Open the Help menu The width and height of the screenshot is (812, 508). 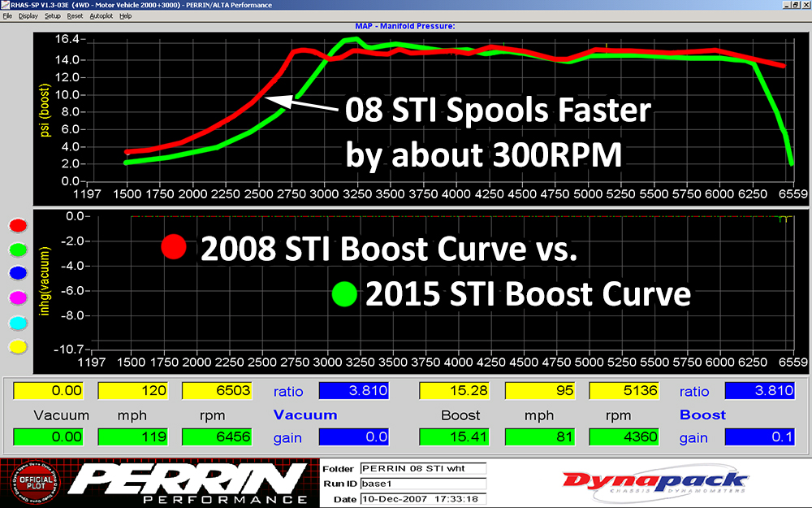(125, 16)
